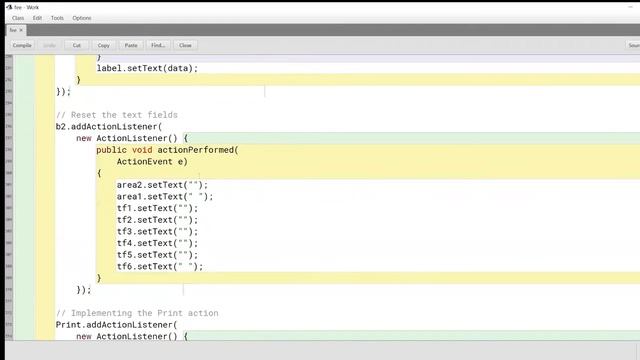
Task: Click the Compile button
Action: pos(22,45)
